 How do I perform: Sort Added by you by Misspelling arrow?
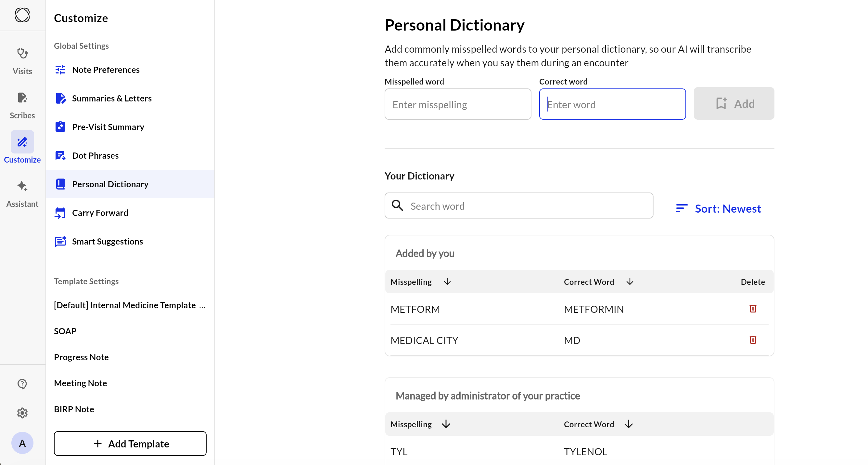point(447,282)
